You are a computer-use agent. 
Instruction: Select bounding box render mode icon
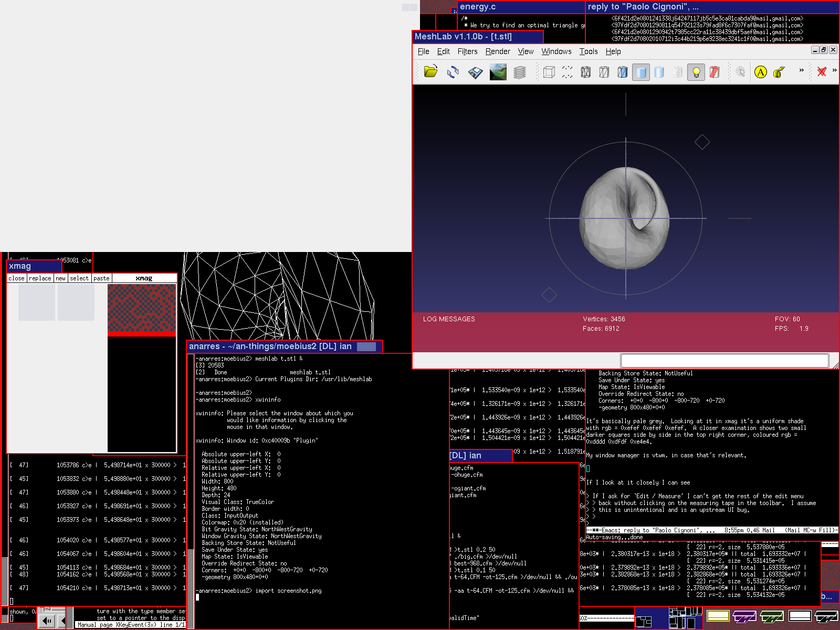tap(549, 72)
